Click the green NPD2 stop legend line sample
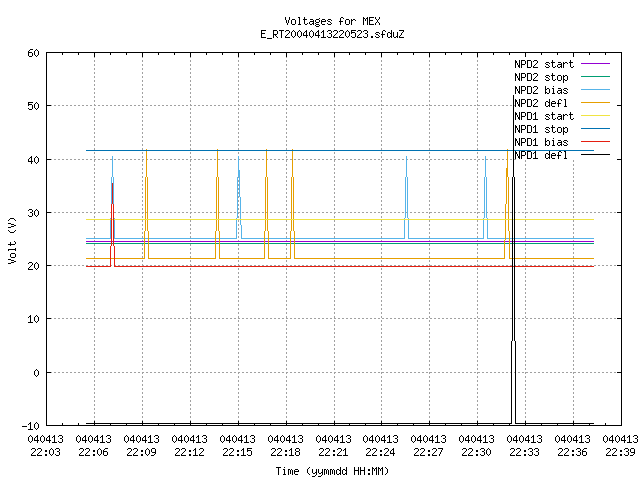This screenshot has width=640, height=480. 595,76
